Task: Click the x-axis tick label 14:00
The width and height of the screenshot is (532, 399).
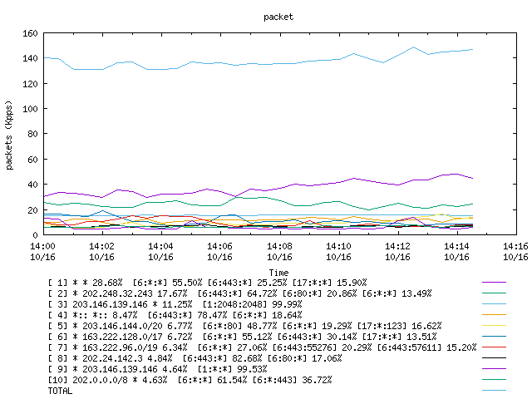Action: pos(42,246)
